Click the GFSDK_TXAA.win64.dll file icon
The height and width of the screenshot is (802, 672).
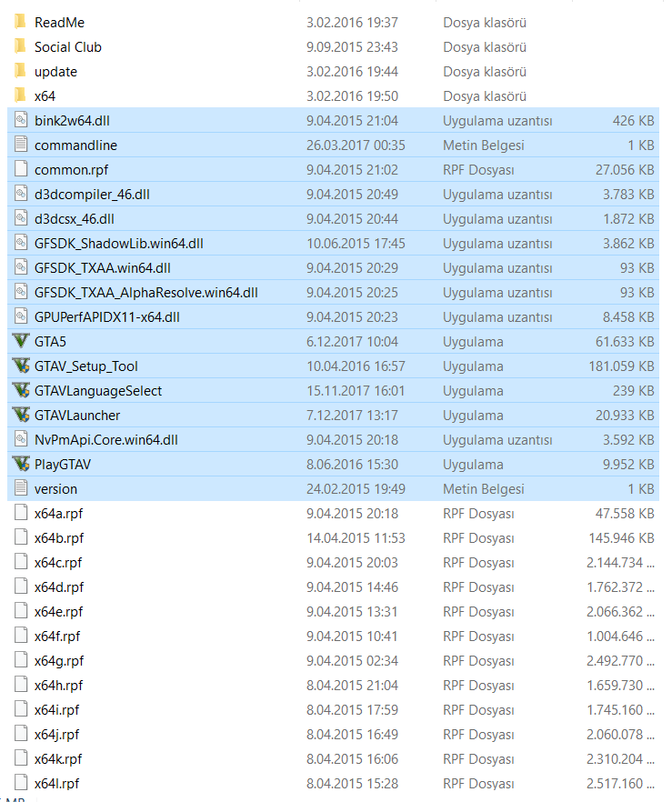[20, 267]
